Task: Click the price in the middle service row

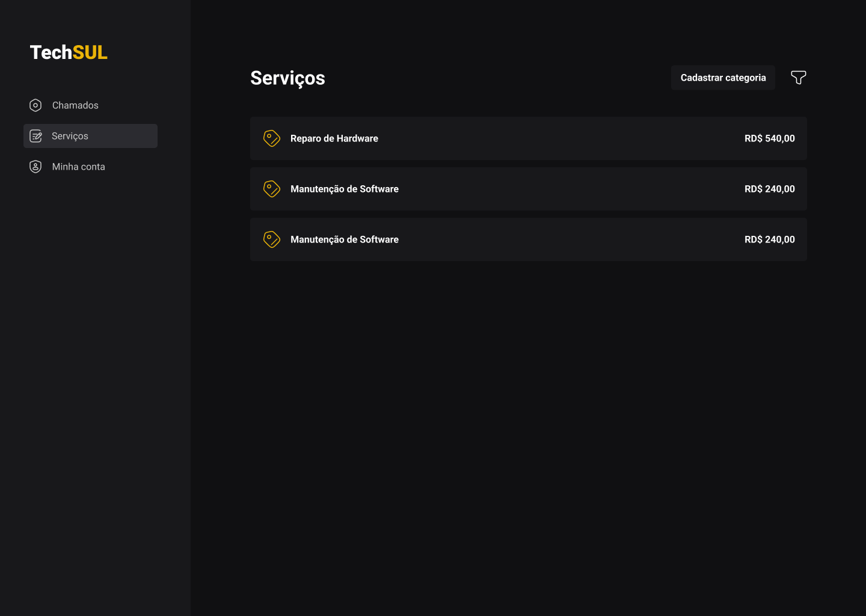Action: (769, 189)
